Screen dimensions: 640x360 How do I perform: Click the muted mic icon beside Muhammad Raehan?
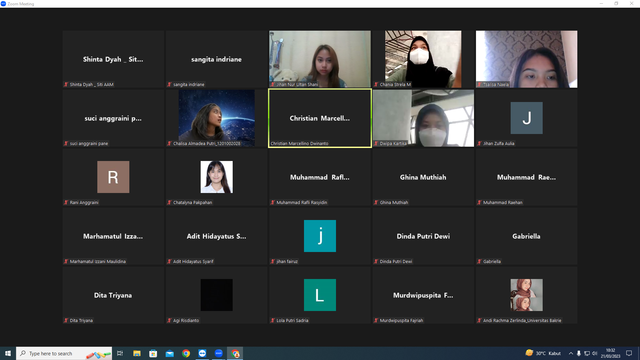pyautogui.click(x=479, y=202)
